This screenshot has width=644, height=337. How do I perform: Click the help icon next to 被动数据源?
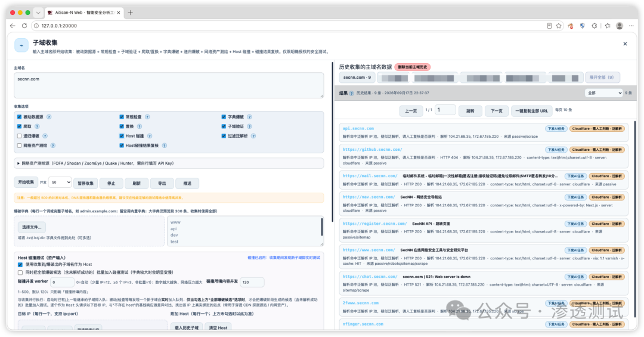[x=49, y=117]
